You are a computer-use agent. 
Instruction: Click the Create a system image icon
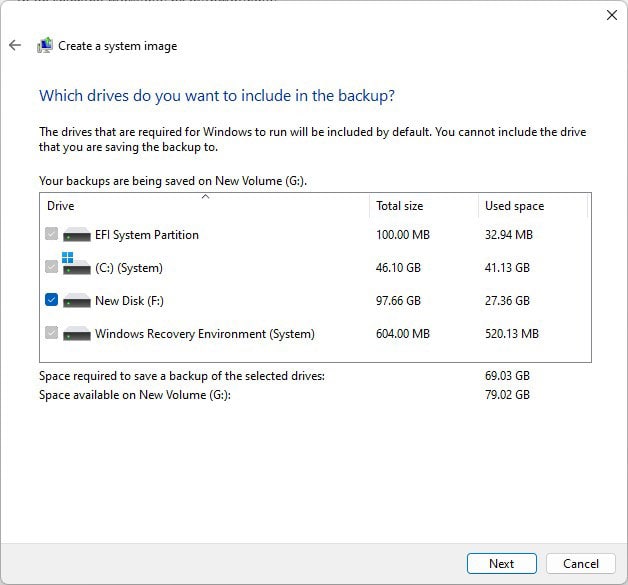click(x=45, y=45)
